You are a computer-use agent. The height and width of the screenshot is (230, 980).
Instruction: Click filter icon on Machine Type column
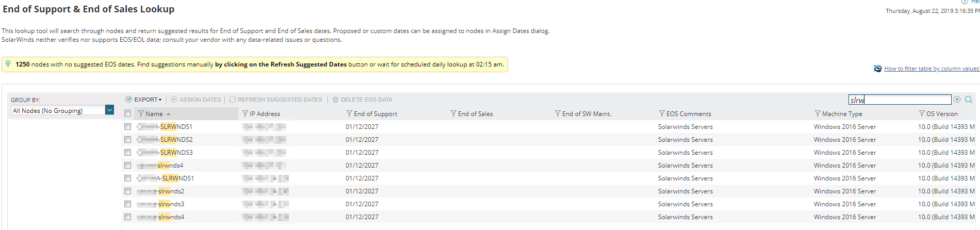click(818, 113)
